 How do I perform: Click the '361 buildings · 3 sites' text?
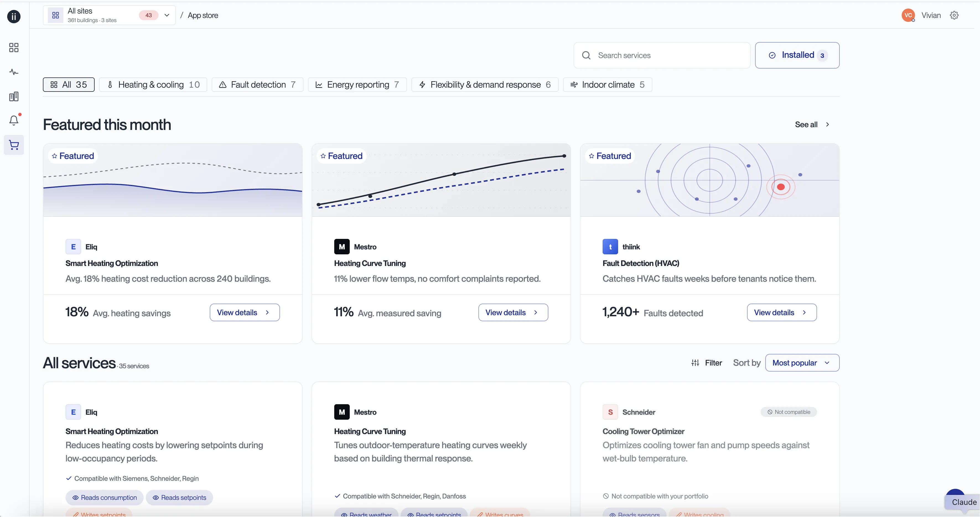92,20
